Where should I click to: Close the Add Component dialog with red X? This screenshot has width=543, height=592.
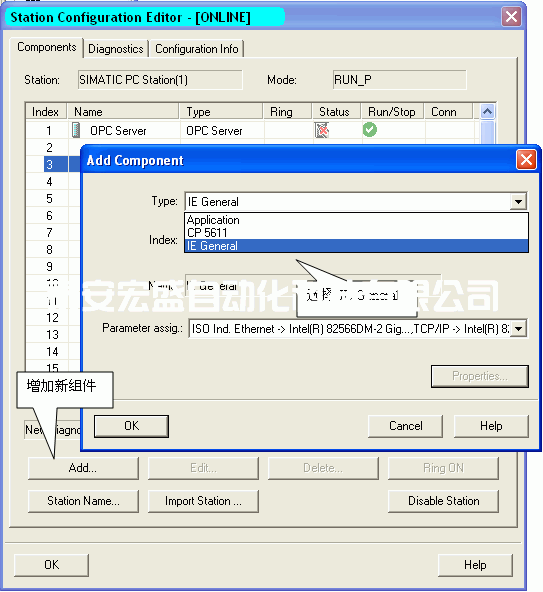[x=526, y=160]
